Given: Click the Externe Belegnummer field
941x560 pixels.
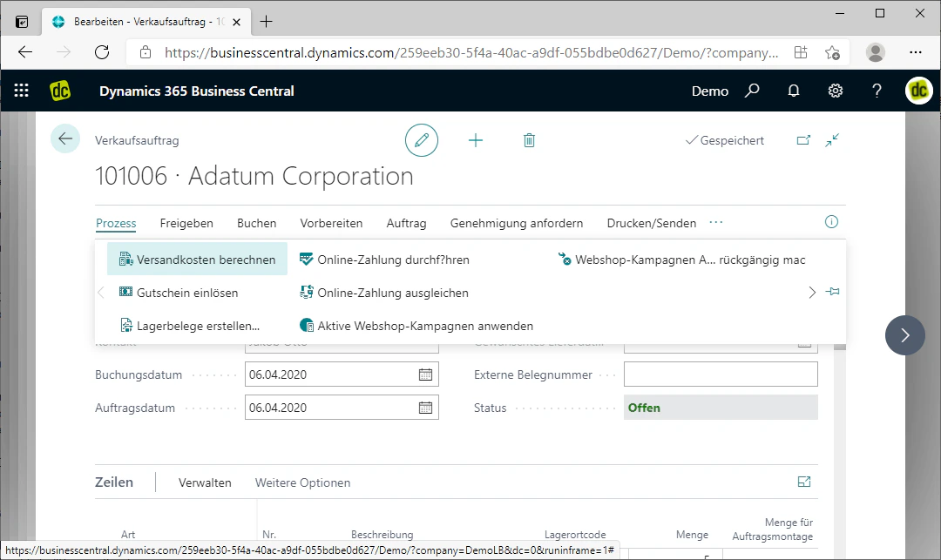Looking at the screenshot, I should point(721,374).
